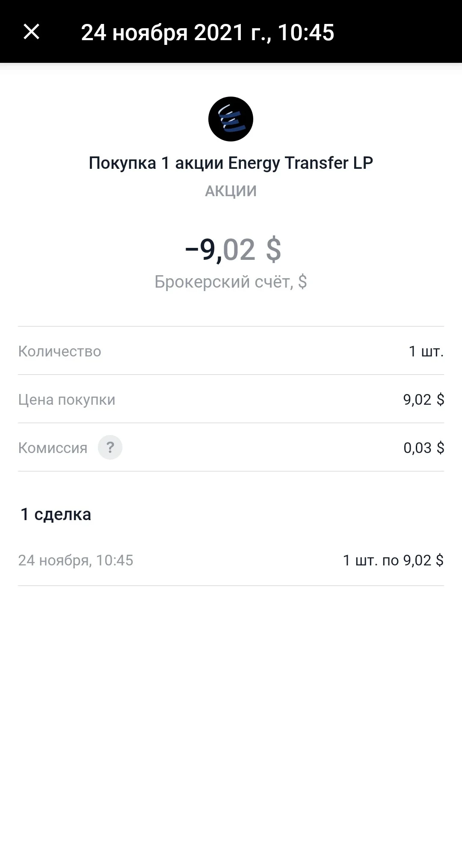Tap the dollar sign after Брокерский счёт
This screenshot has width=462, height=868.
302,282
